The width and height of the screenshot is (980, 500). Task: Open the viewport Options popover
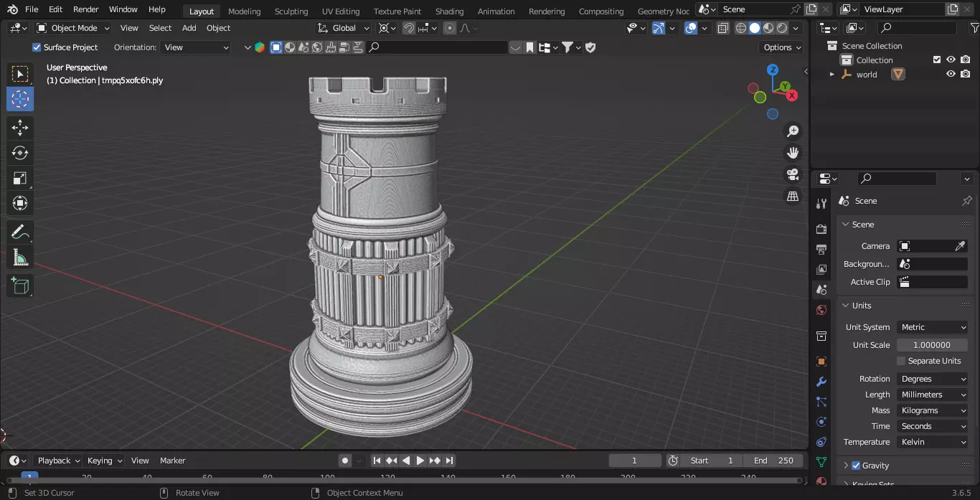(x=782, y=47)
